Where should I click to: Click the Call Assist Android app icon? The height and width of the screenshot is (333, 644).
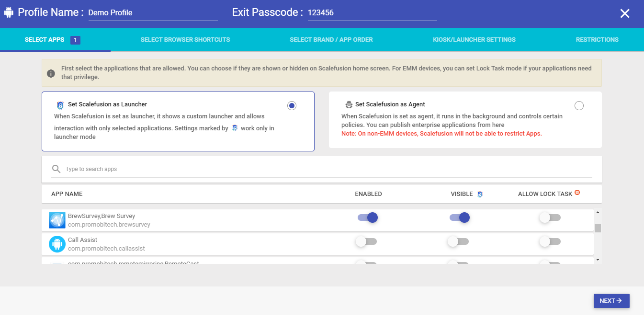(57, 244)
